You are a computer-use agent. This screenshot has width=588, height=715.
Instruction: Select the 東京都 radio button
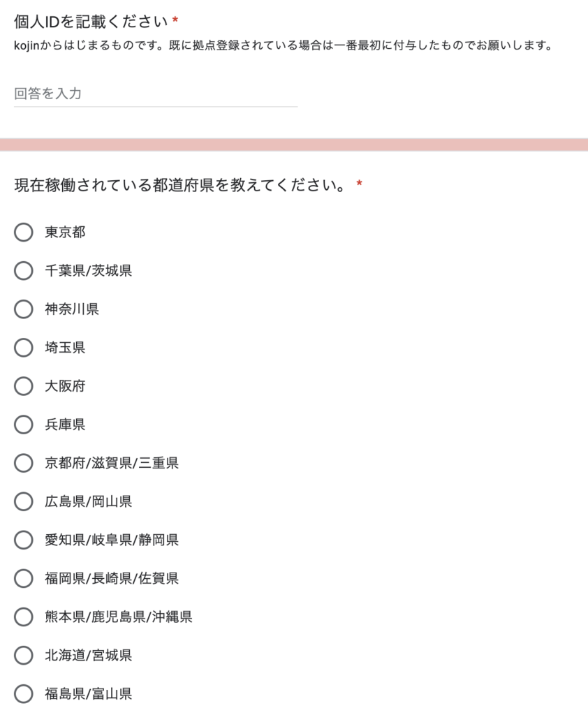click(x=23, y=232)
